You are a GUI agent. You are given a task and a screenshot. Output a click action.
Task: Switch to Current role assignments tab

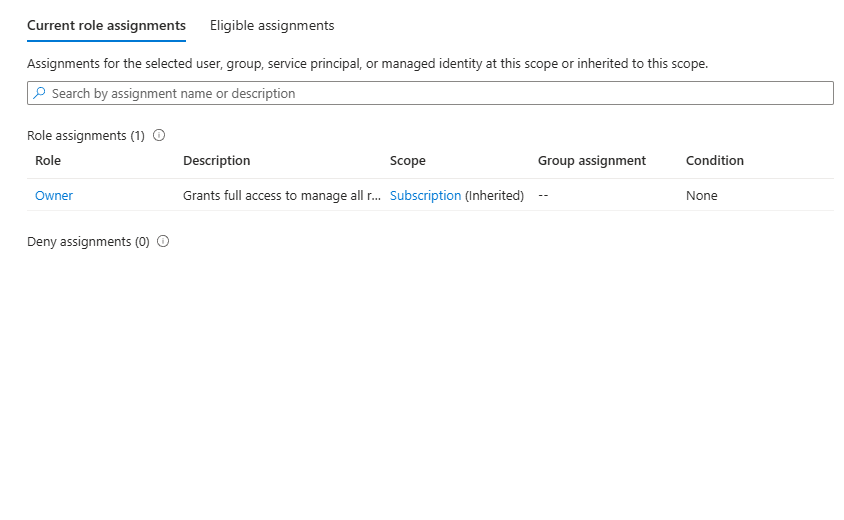(106, 25)
